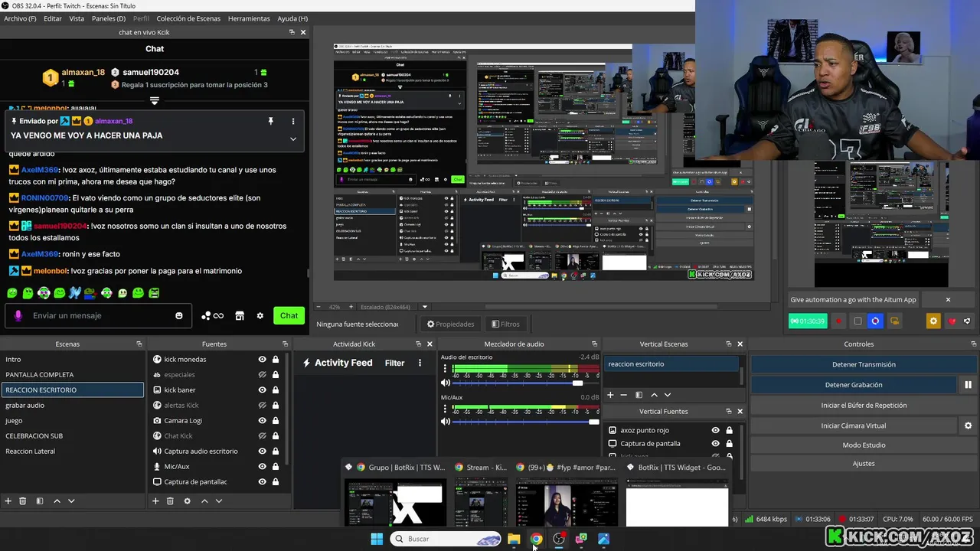980x551 pixels.
Task: Open the Herramientas menu
Action: [249, 18]
